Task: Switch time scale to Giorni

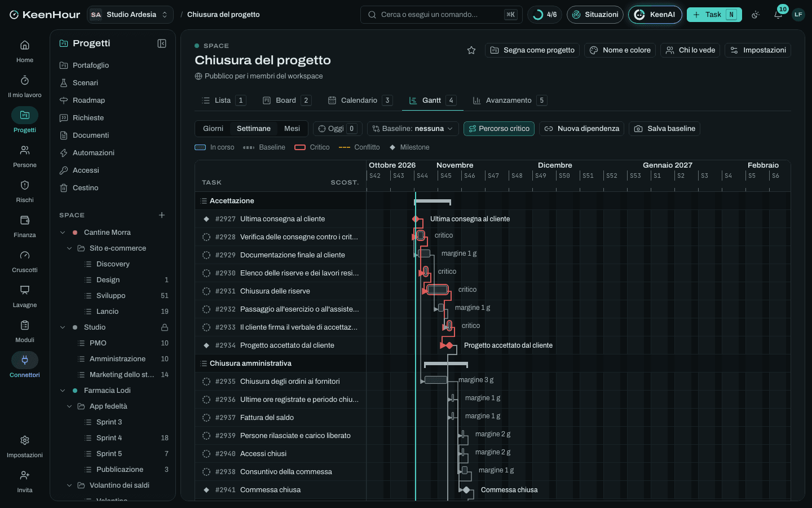Action: coord(213,129)
